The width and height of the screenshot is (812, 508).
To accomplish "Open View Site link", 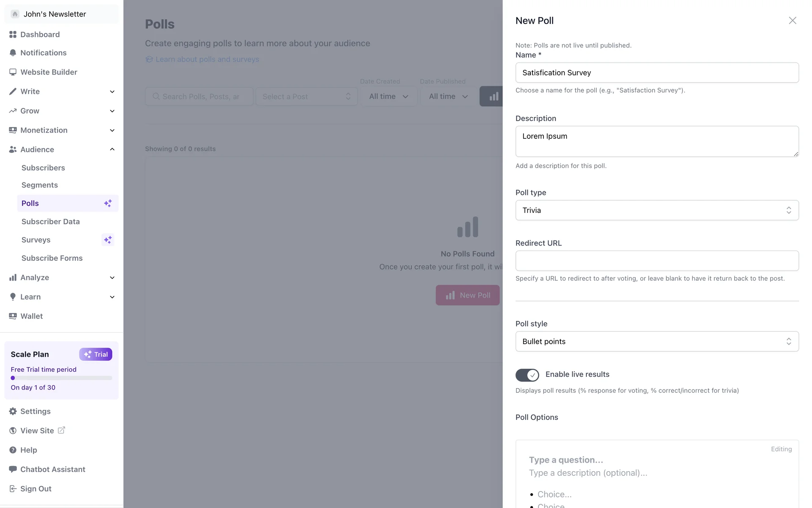I will click(x=37, y=431).
